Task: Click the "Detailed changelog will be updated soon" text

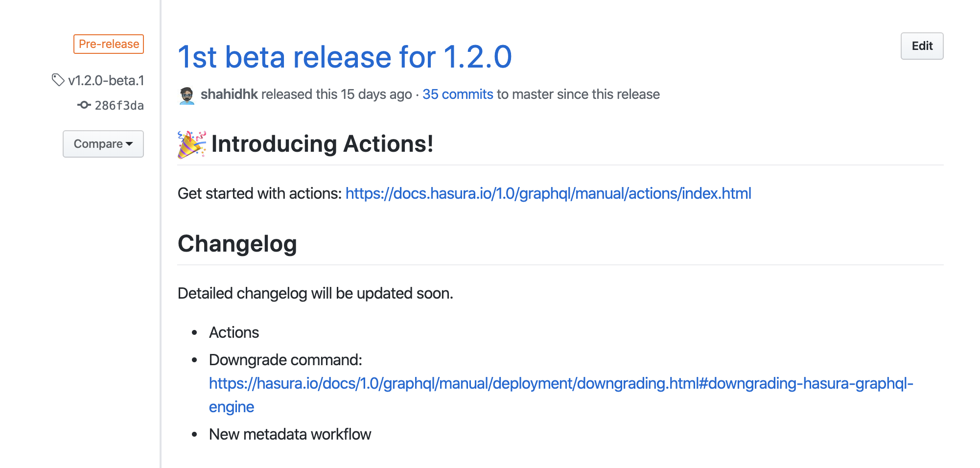Action: [315, 294]
